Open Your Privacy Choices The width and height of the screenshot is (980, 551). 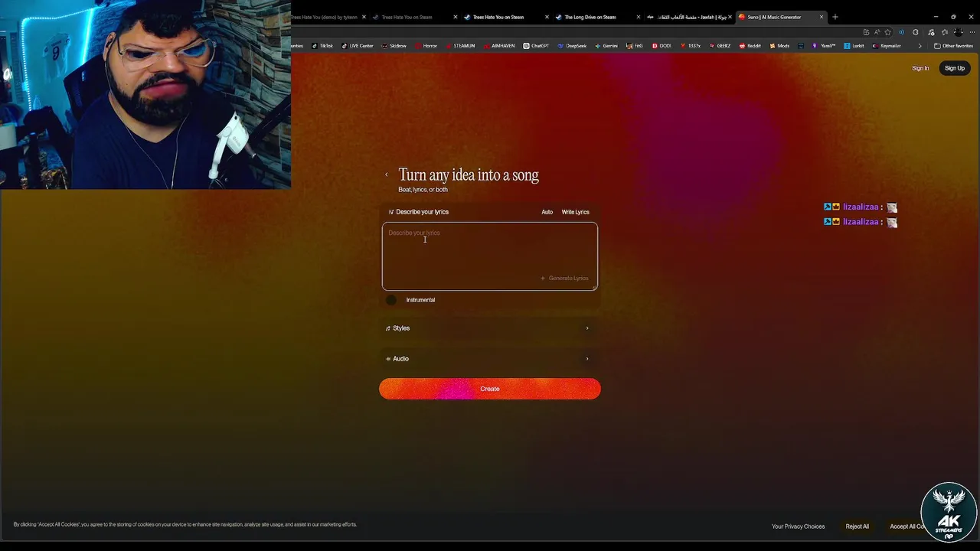pos(799,527)
